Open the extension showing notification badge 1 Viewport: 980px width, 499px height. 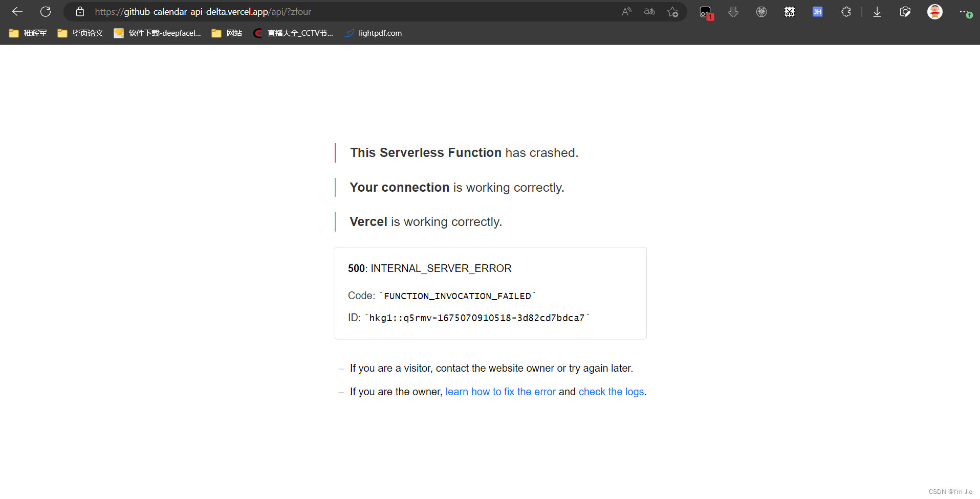[x=706, y=11]
